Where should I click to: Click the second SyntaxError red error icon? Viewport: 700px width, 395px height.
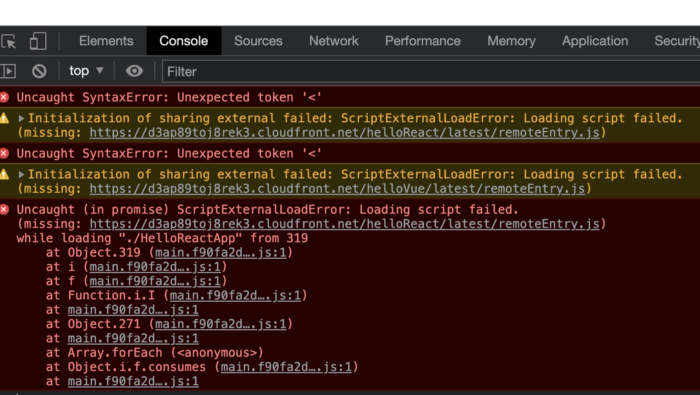point(4,153)
